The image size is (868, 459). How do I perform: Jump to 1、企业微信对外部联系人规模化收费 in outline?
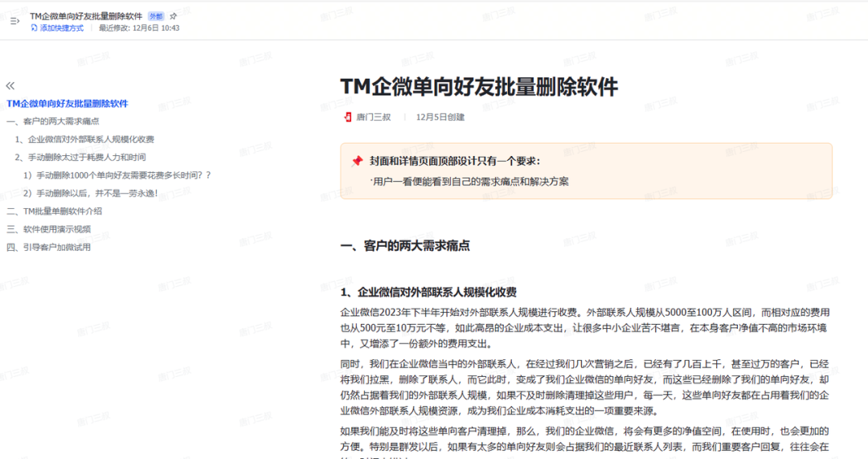coord(84,140)
